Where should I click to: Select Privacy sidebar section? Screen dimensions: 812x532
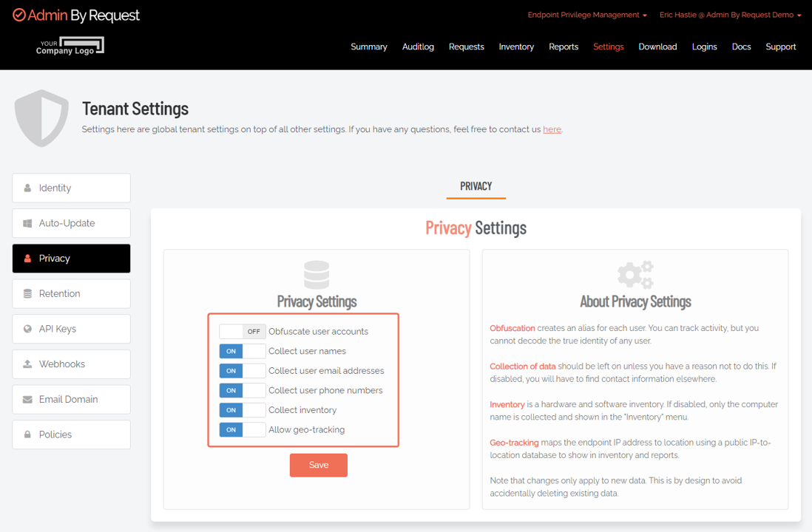click(72, 258)
